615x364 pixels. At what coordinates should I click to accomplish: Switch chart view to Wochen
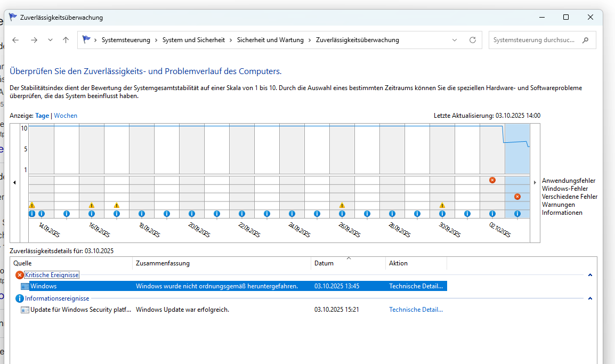(x=66, y=116)
